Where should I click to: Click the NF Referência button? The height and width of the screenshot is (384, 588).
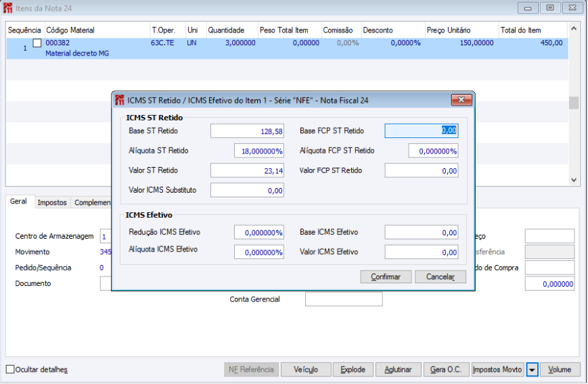point(251,369)
